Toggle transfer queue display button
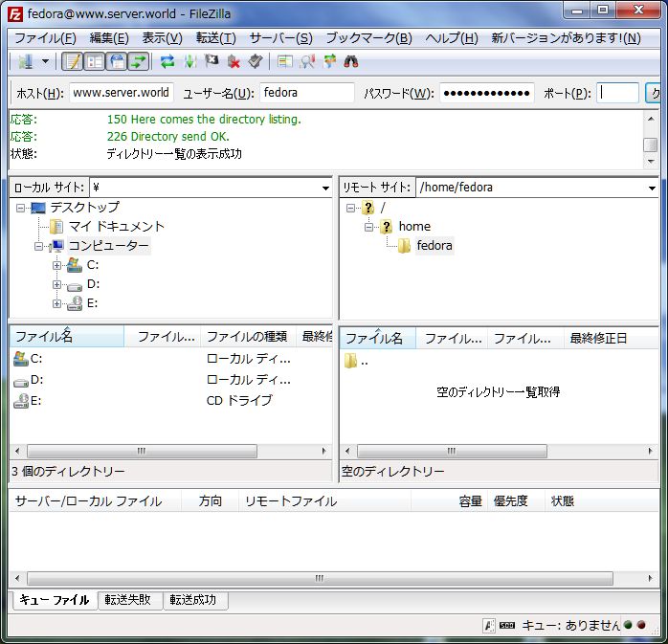Image resolution: width=668 pixels, height=644 pixels. tap(139, 62)
